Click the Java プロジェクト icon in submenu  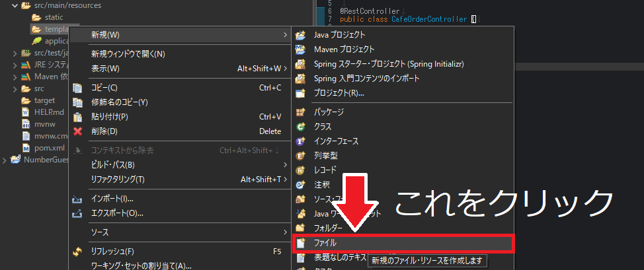pos(301,34)
